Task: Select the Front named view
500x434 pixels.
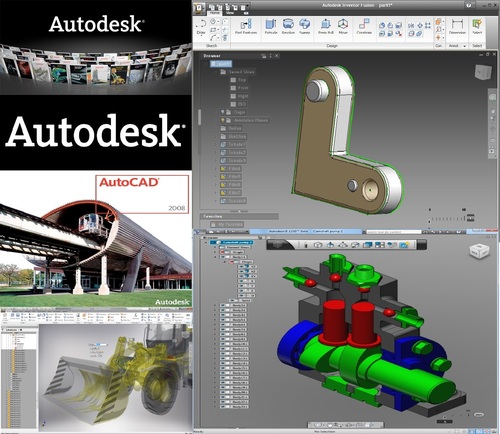Action: pos(240,88)
